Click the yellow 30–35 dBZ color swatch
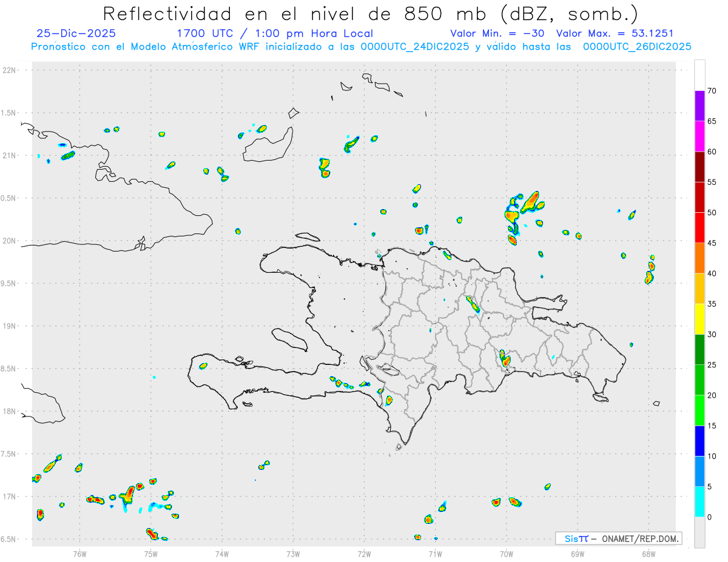This screenshot has height=562, width=728. [699, 319]
